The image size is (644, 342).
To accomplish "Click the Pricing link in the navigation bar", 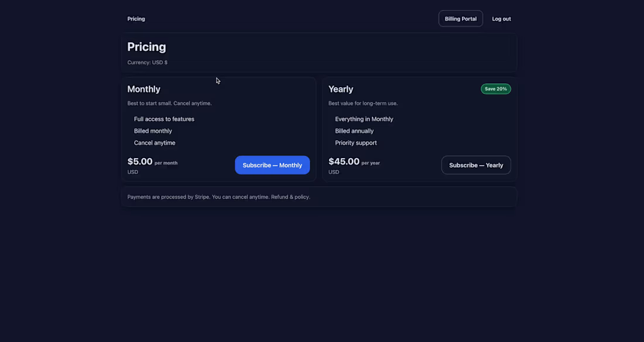I will pyautogui.click(x=136, y=18).
